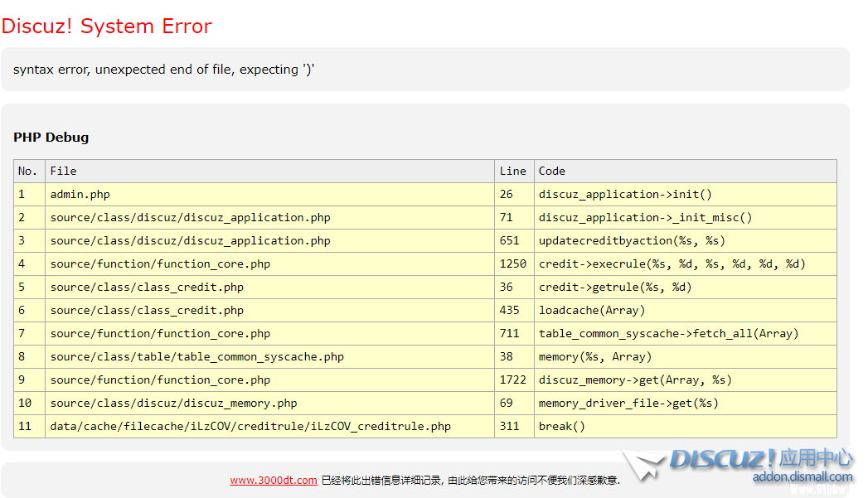The image size is (868, 498).
Task: Click the addon.dismall.com watermark text
Action: 802,477
